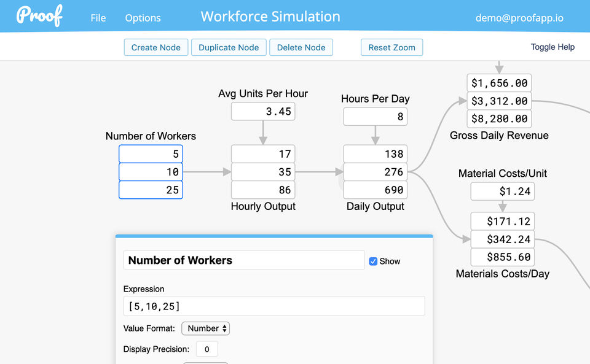Click the Create Node button

(x=155, y=47)
